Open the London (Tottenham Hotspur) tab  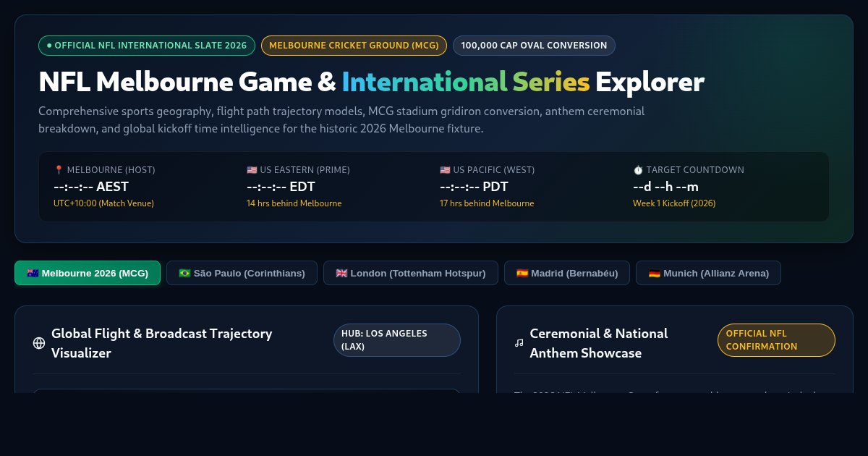[x=411, y=273]
